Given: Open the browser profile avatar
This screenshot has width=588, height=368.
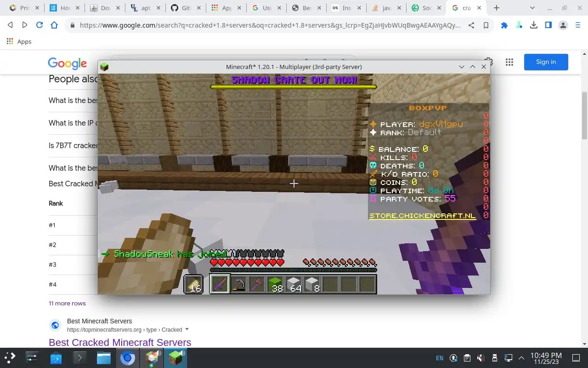Looking at the screenshot, I should click(563, 25).
